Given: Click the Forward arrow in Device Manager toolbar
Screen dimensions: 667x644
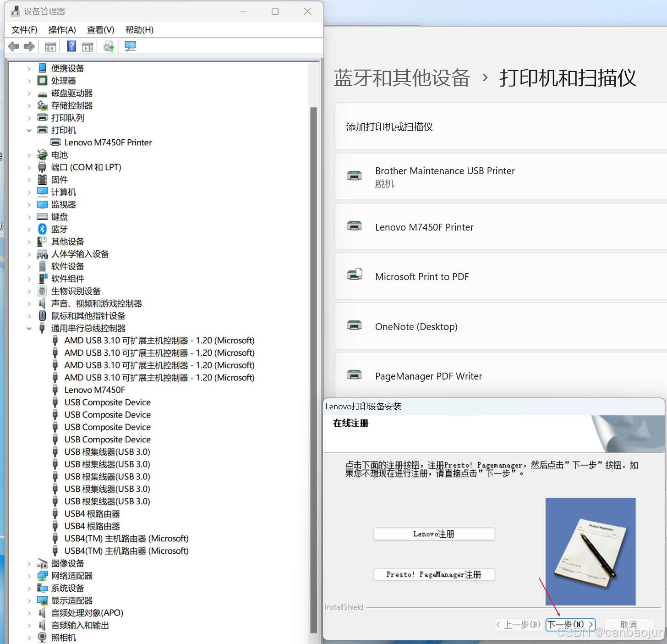Looking at the screenshot, I should pyautogui.click(x=29, y=46).
